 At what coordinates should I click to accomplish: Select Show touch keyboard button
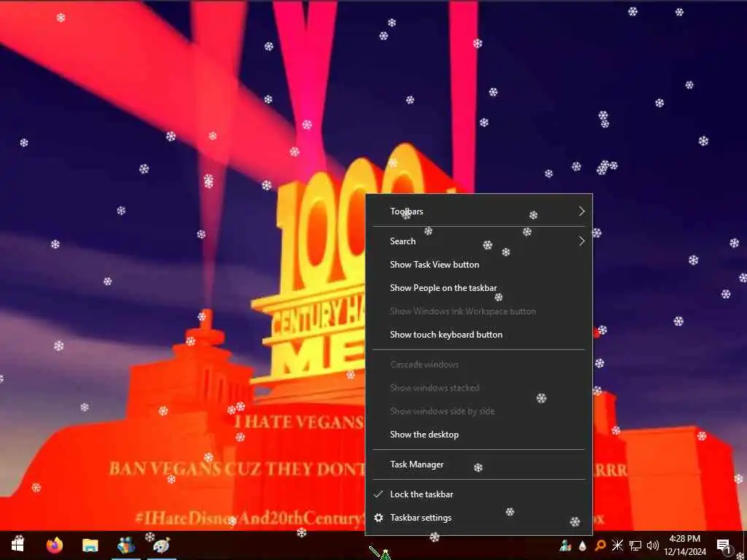click(x=479, y=335)
